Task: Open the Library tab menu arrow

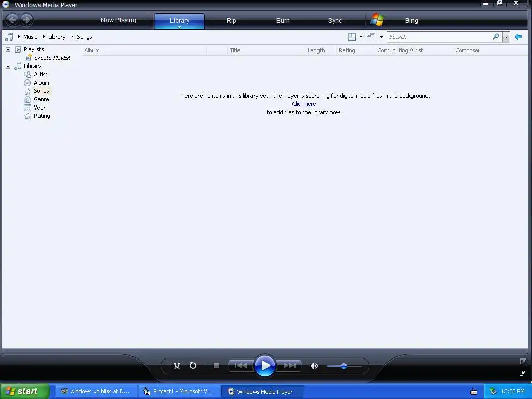Action: [x=179, y=27]
